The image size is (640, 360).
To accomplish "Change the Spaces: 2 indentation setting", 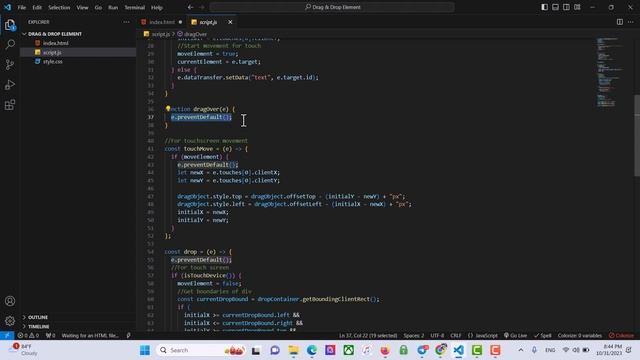I will tap(413, 336).
